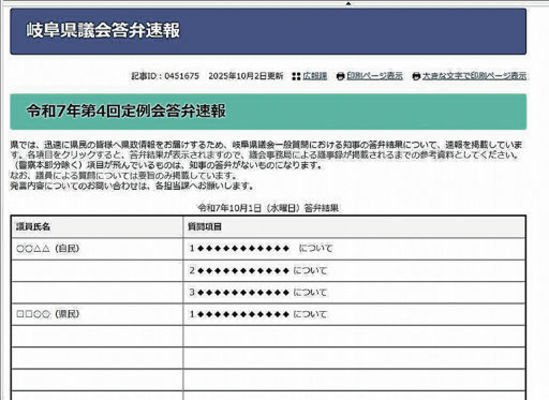This screenshot has height=400, width=549.
Task: Click the 岐阜県議会答弁速報 banner title
Action: click(x=103, y=30)
